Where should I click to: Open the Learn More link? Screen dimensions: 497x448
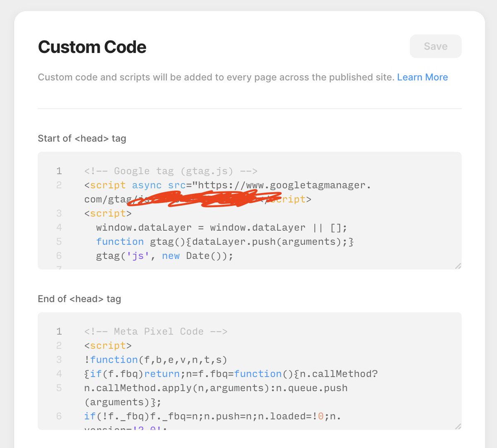pos(422,77)
